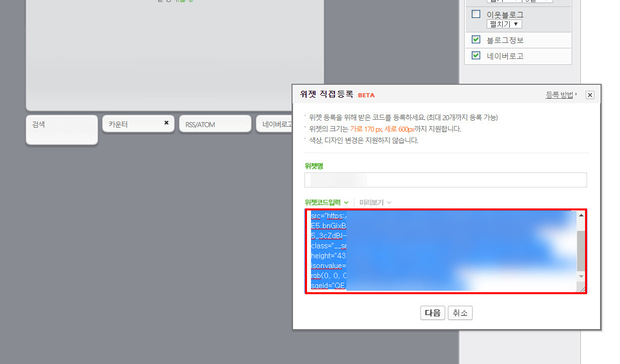This screenshot has width=620, height=364.
Task: Select the RSS/ATOM widget box
Action: click(x=215, y=124)
